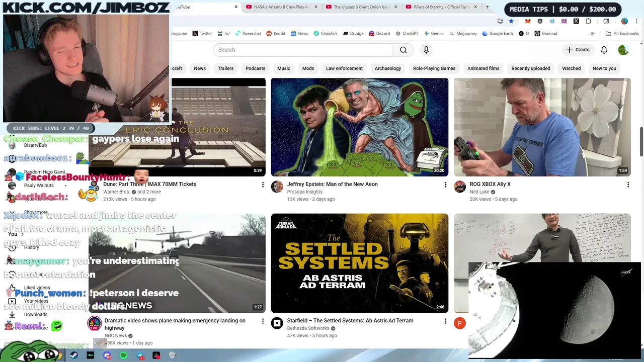The image size is (644, 362).
Task: Select the Mods filter chip
Action: tap(308, 68)
